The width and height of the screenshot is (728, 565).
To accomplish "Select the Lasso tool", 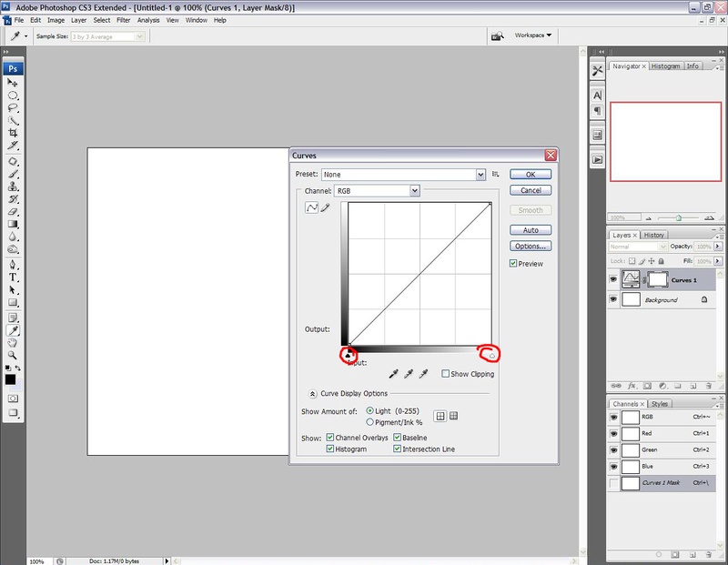I will tap(13, 108).
